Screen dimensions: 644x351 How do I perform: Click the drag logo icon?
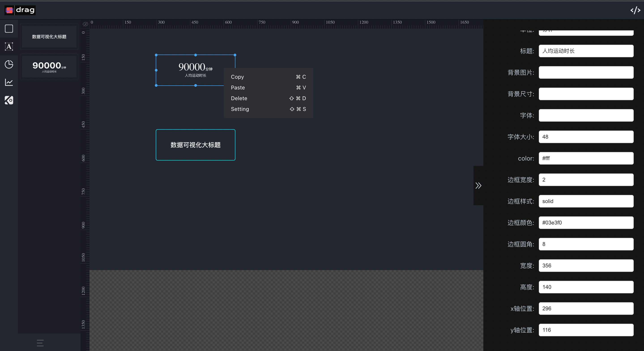click(x=9, y=10)
